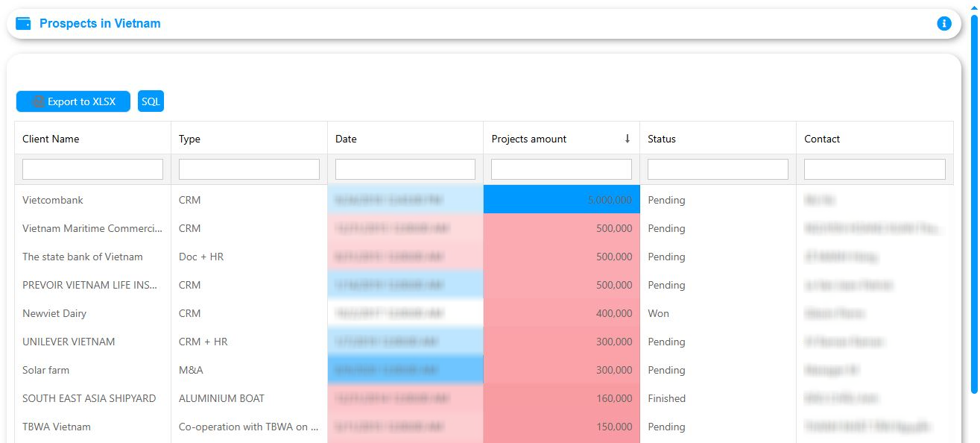
Task: Select the UNILEVER VIETNAM cell
Action: (93, 342)
